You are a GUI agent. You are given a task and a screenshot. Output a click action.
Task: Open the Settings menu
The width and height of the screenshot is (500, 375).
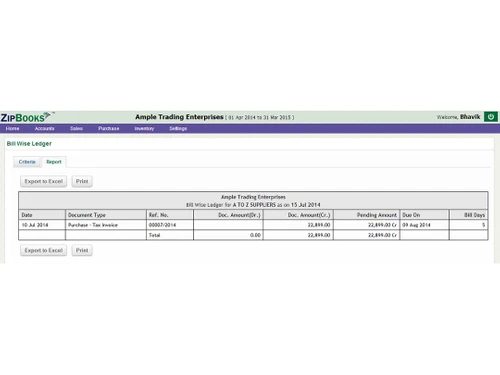(178, 128)
